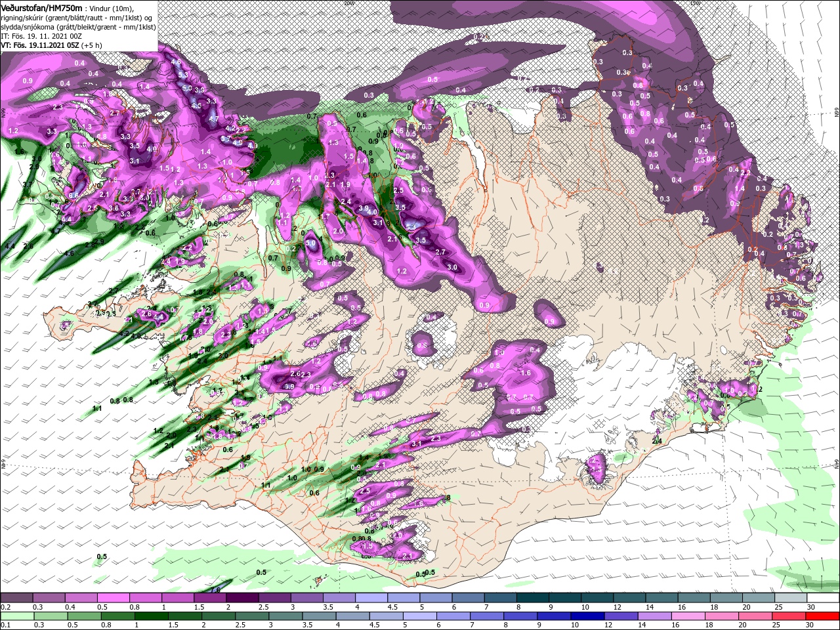Select the upper snow scale swatch starting at 0.5
Screen dimensions: 840x630
(113, 598)
